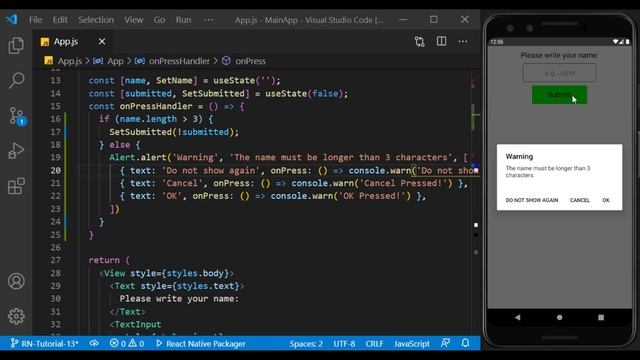Open the Edit menu
Image resolution: width=640 pixels, height=360 pixels.
(60, 20)
